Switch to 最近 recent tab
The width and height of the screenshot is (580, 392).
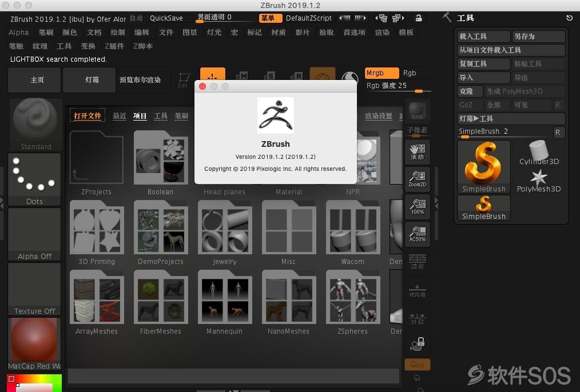click(x=120, y=115)
